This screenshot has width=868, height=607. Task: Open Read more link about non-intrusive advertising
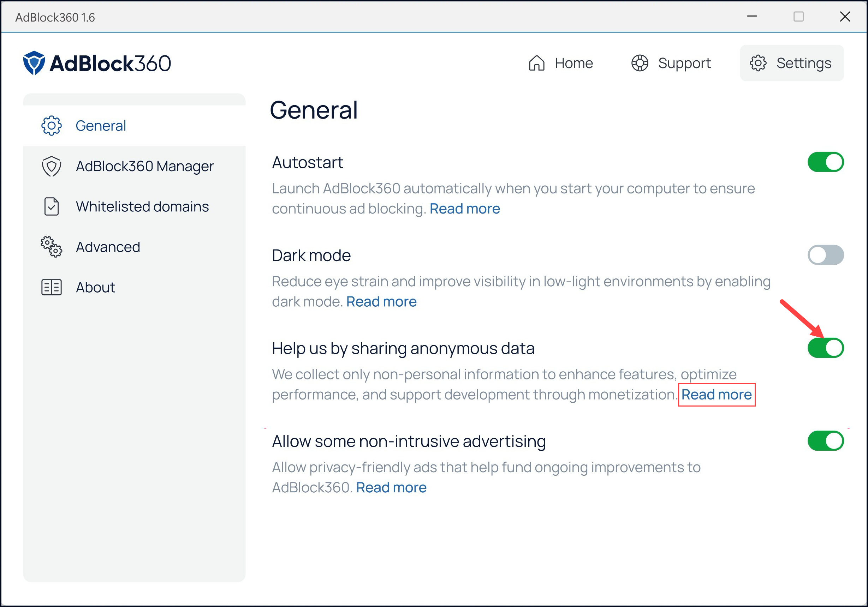coord(391,488)
